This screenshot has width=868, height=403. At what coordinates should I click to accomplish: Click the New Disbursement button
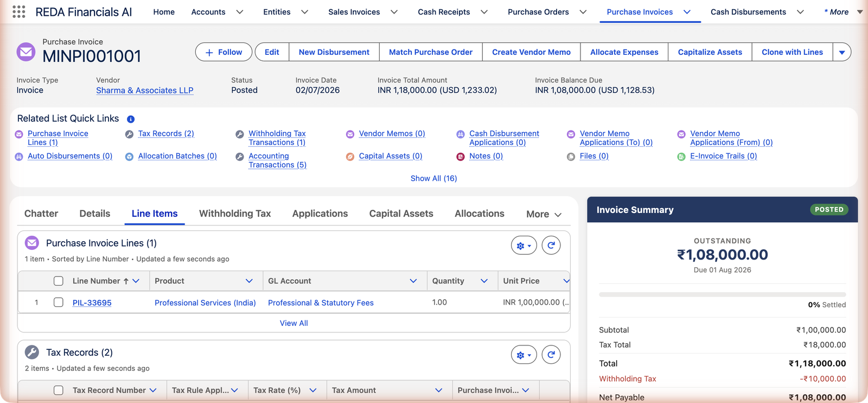pyautogui.click(x=334, y=52)
